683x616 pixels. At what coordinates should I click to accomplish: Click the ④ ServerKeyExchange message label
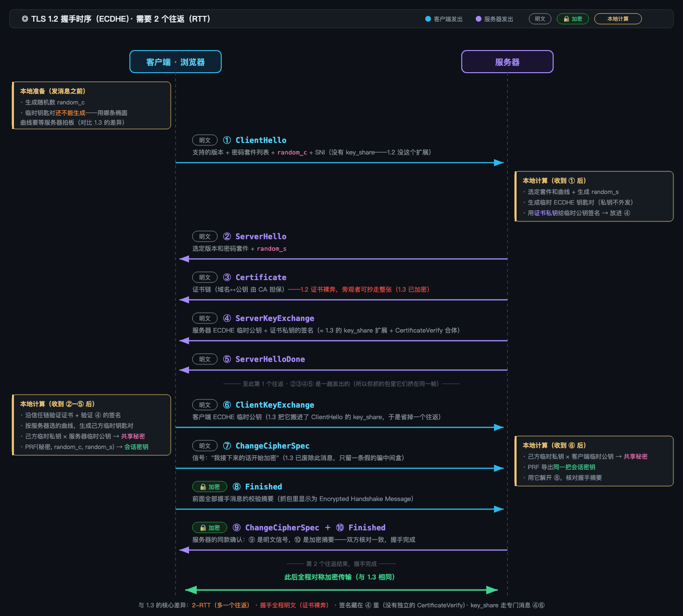tap(268, 318)
